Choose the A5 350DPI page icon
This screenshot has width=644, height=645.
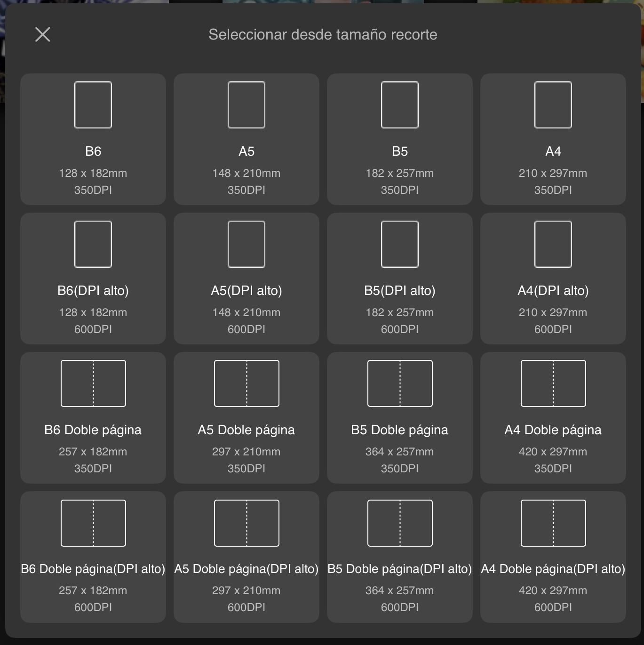point(246,105)
